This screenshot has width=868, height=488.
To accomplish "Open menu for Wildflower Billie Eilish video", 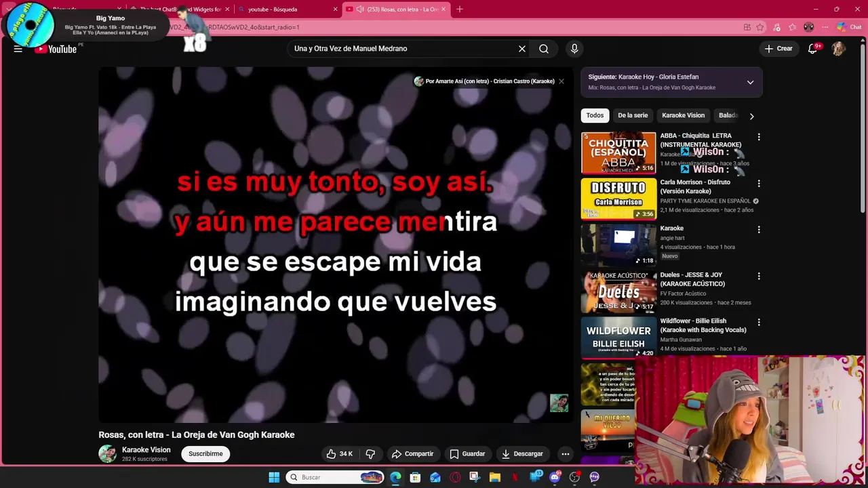I will [759, 323].
